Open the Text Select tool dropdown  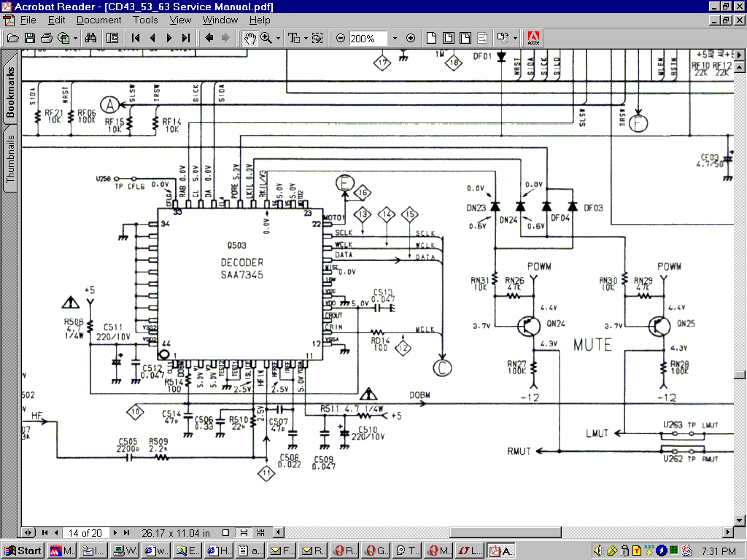coord(306,38)
